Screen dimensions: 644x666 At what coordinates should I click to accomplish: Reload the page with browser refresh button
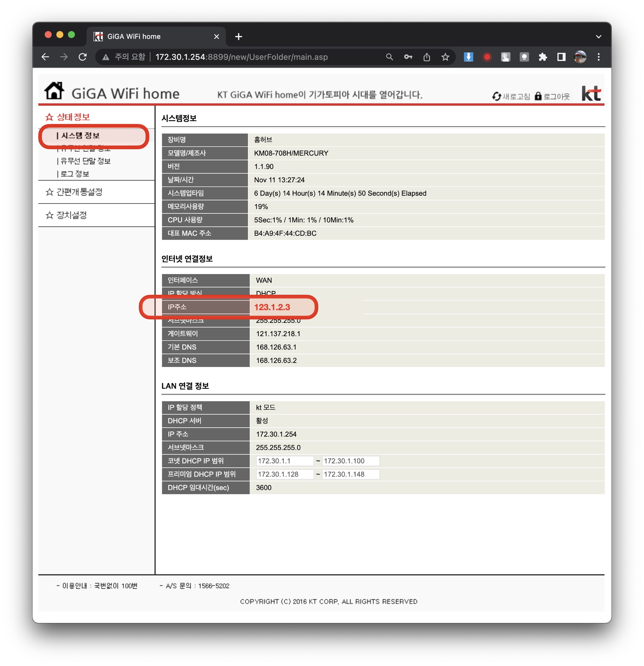point(83,57)
